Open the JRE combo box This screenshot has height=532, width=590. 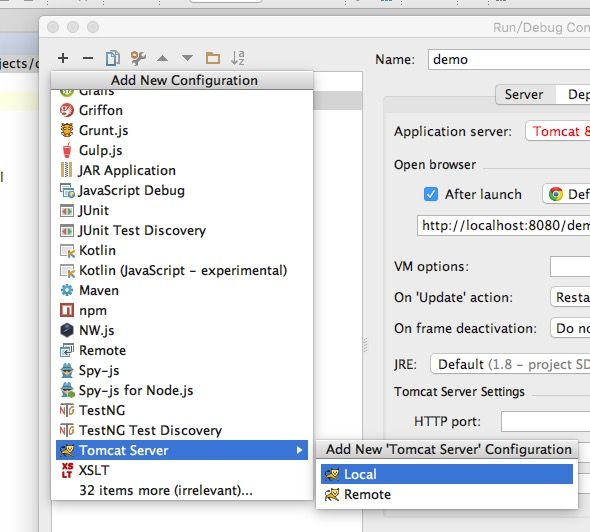point(510,364)
